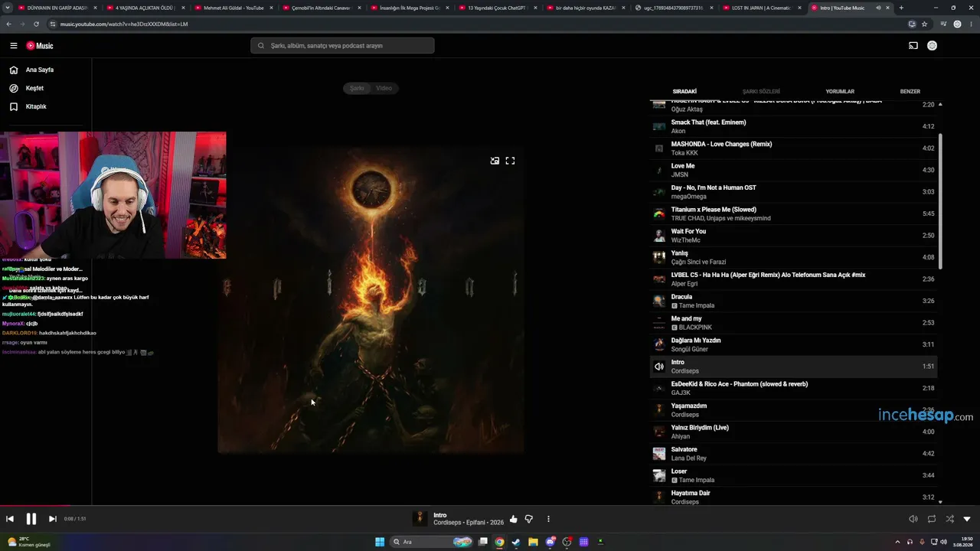Open Steam from the taskbar

tap(516, 542)
